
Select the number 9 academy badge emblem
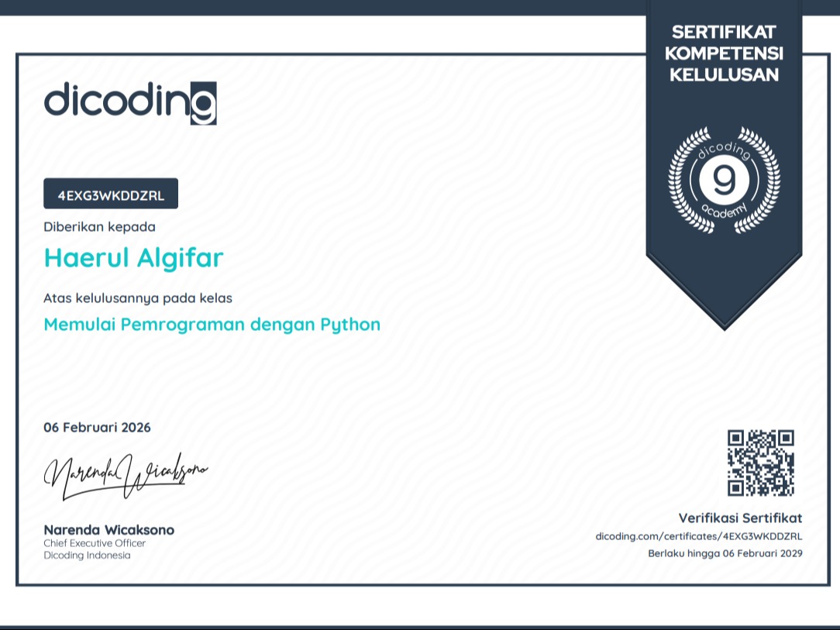pyautogui.click(x=724, y=181)
